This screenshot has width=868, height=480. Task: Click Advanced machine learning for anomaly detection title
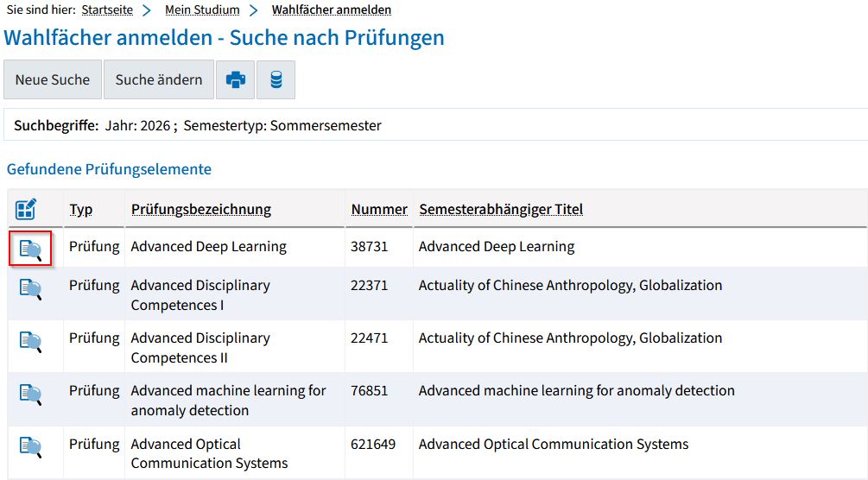pyautogui.click(x=576, y=390)
